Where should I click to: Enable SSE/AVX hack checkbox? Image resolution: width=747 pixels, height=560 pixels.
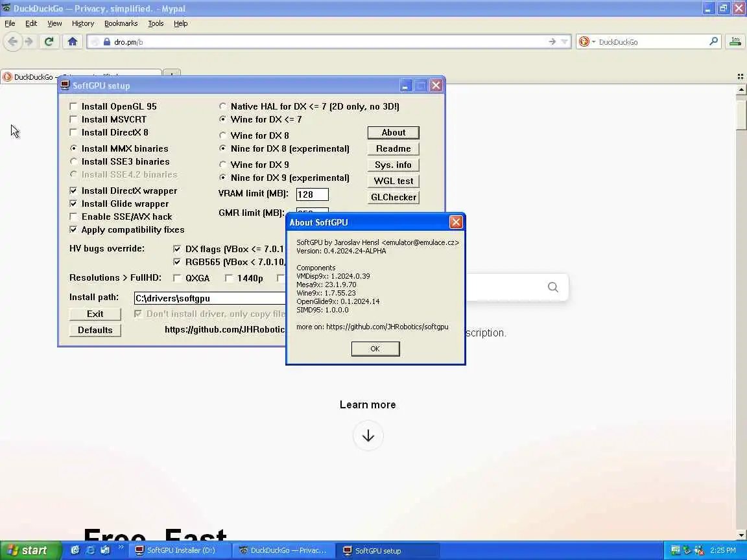point(73,216)
